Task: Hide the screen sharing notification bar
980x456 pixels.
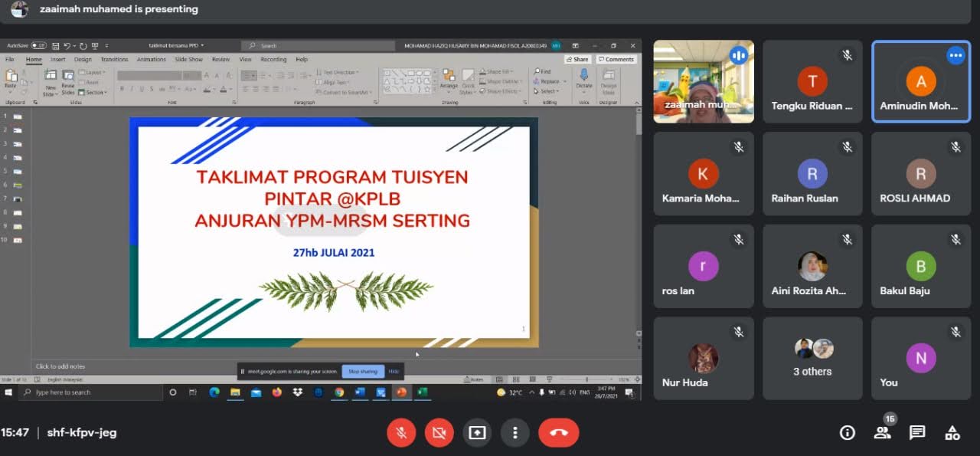Action: (394, 372)
